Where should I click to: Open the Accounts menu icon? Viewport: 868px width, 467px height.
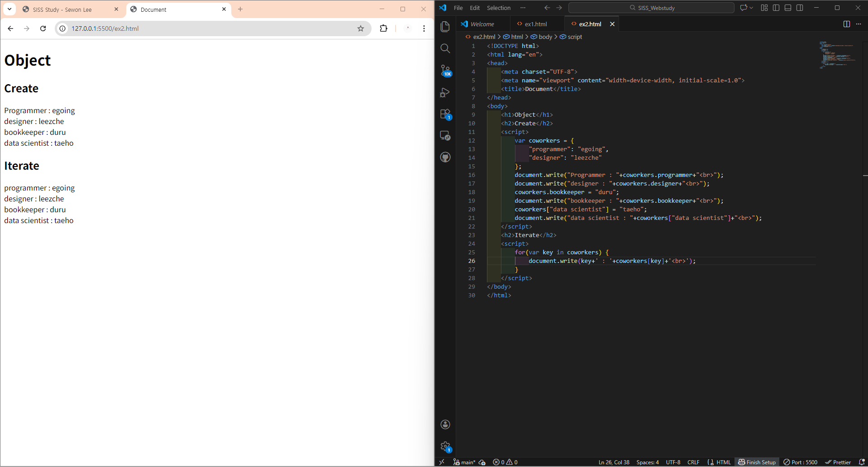click(x=445, y=424)
